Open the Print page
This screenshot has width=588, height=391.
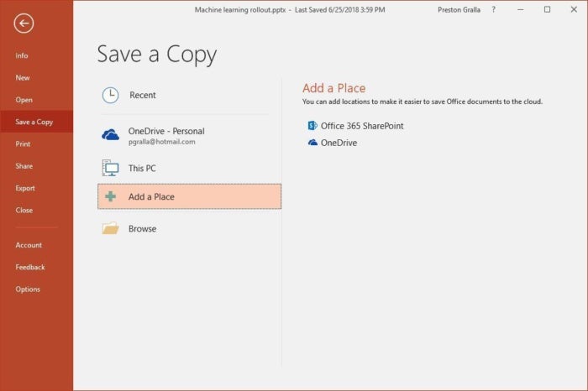37,143
